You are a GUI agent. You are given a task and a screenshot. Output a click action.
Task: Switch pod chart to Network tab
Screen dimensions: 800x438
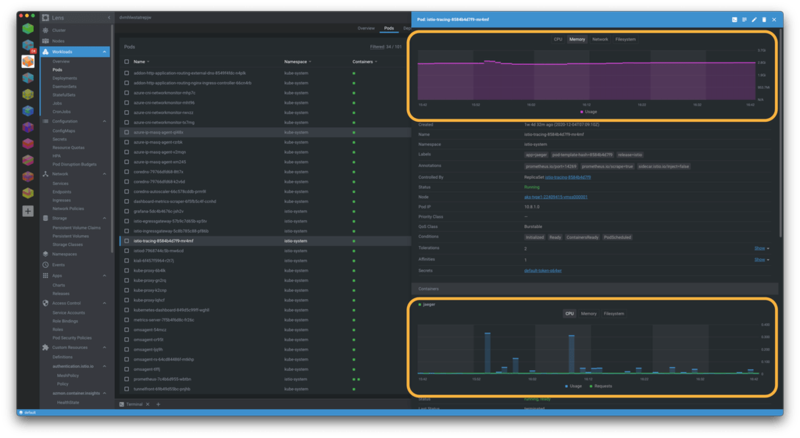(x=600, y=39)
